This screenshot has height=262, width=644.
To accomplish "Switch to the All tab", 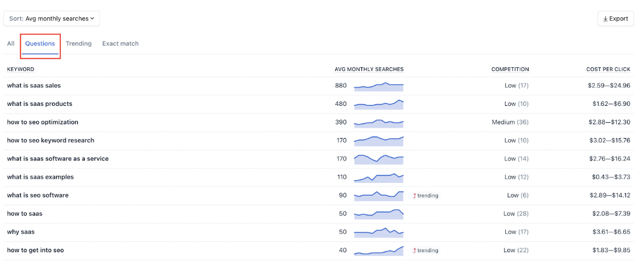I will click(11, 44).
